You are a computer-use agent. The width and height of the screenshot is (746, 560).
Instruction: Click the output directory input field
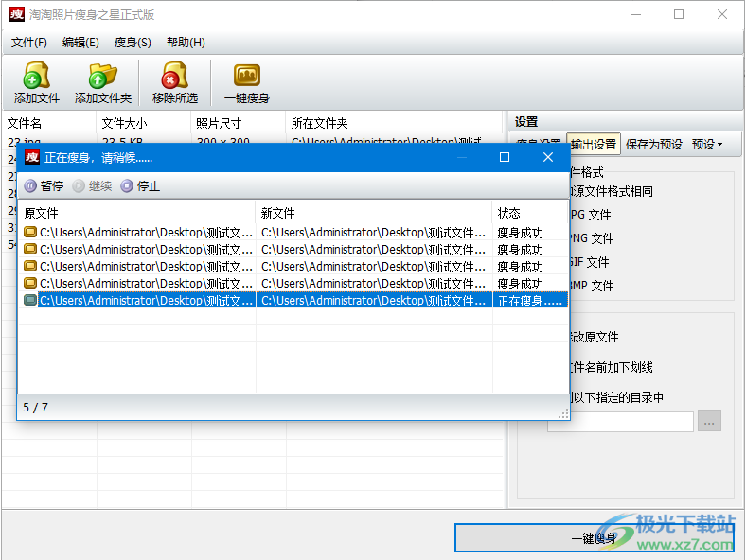tap(620, 422)
